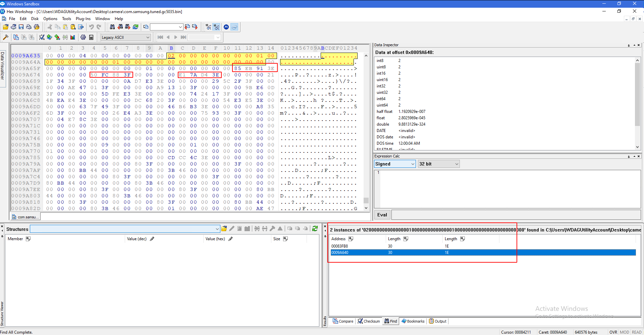Select result row with address 0009A640
The width and height of the screenshot is (644, 335).
(x=483, y=253)
